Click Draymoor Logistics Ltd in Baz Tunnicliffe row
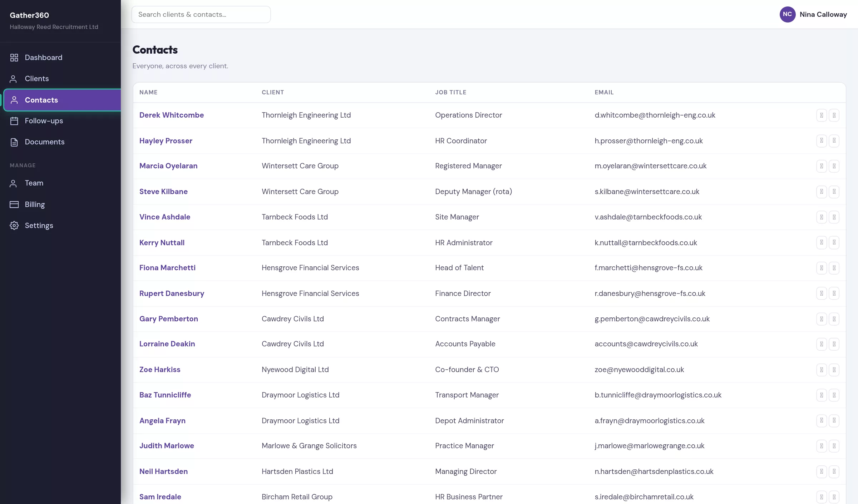Screen dimensions: 858x504 pos(300,395)
